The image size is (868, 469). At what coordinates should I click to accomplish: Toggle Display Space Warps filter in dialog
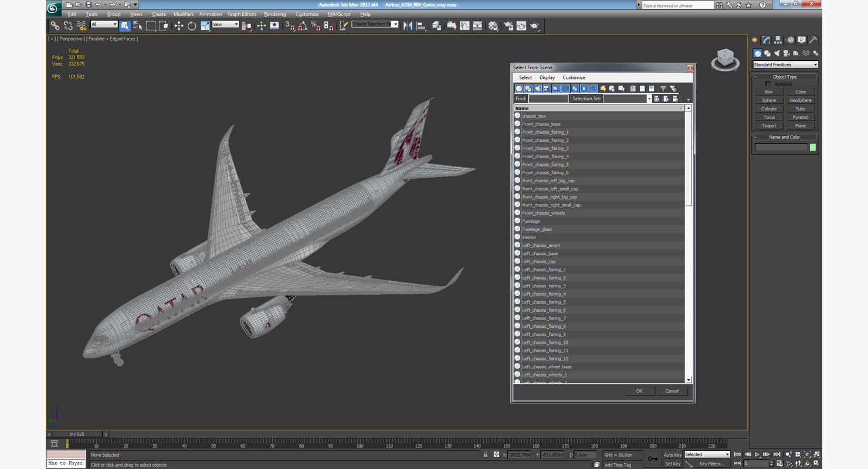[x=565, y=89]
